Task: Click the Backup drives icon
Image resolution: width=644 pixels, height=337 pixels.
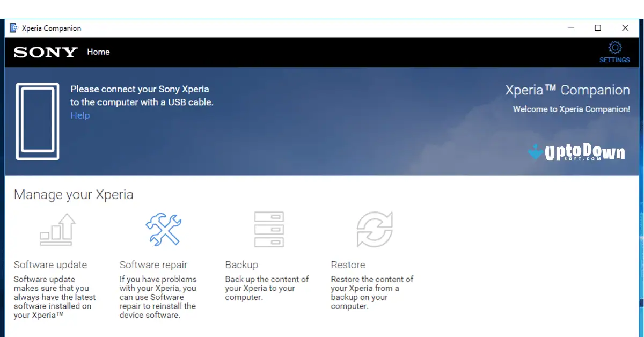Action: coord(269,230)
